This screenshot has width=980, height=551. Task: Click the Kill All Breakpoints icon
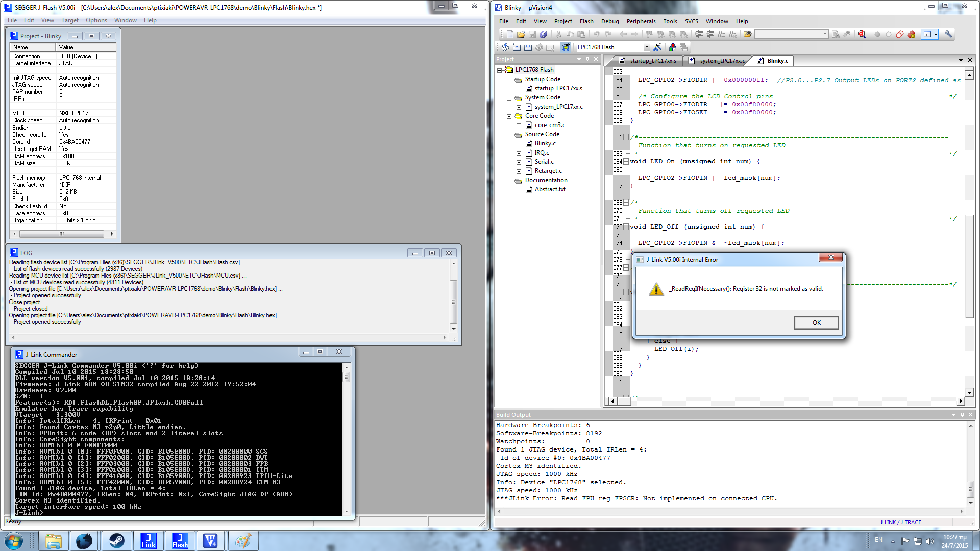tap(911, 34)
